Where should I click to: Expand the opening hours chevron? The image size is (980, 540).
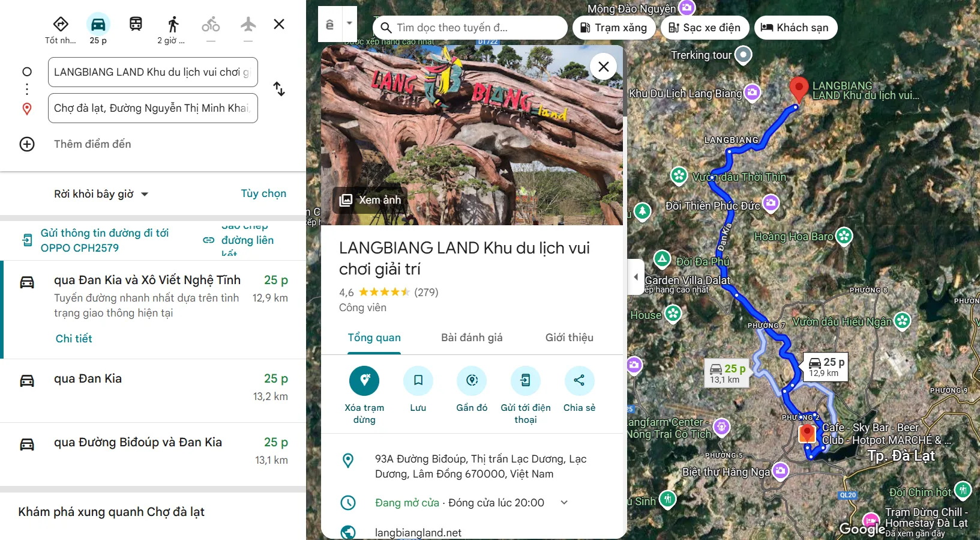(x=564, y=503)
